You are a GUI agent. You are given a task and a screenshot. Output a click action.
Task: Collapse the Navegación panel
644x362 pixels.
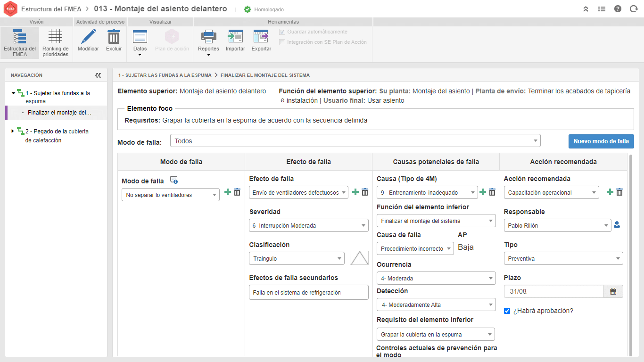[98, 75]
